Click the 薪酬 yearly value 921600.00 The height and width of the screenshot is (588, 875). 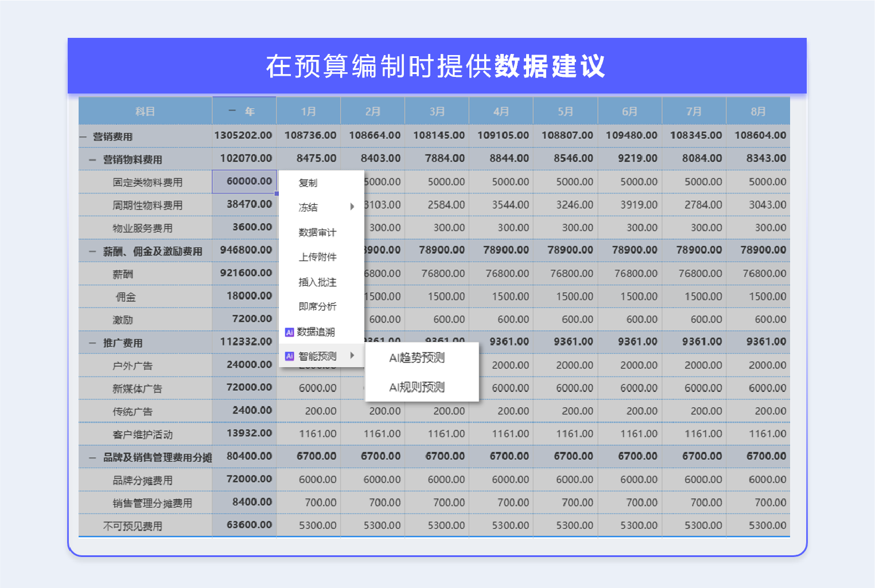246,273
